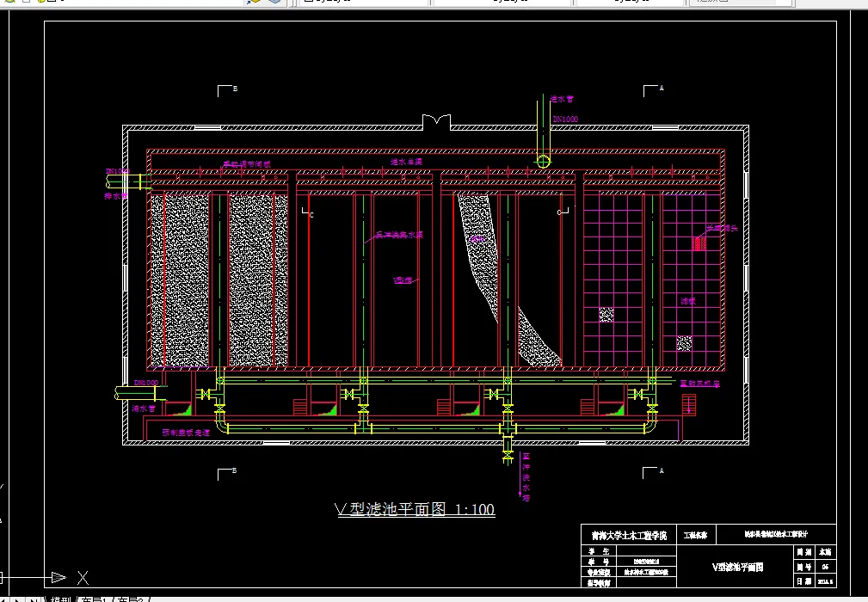Pick the 水施 value cell
Screen dimensions: 868x602
(825, 552)
